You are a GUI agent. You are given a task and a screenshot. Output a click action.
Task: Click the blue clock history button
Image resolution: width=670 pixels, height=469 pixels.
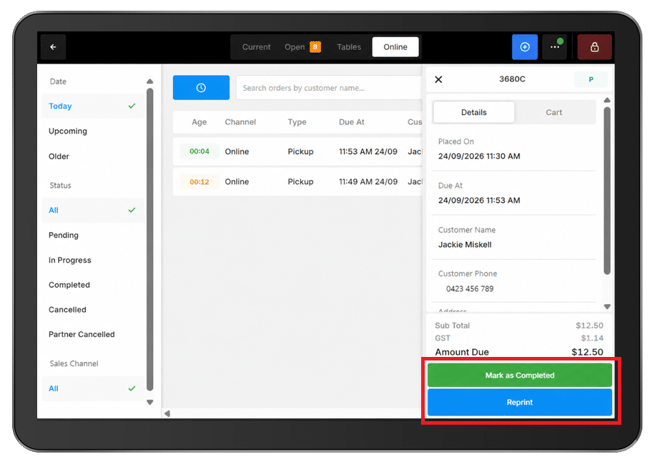[x=201, y=88]
